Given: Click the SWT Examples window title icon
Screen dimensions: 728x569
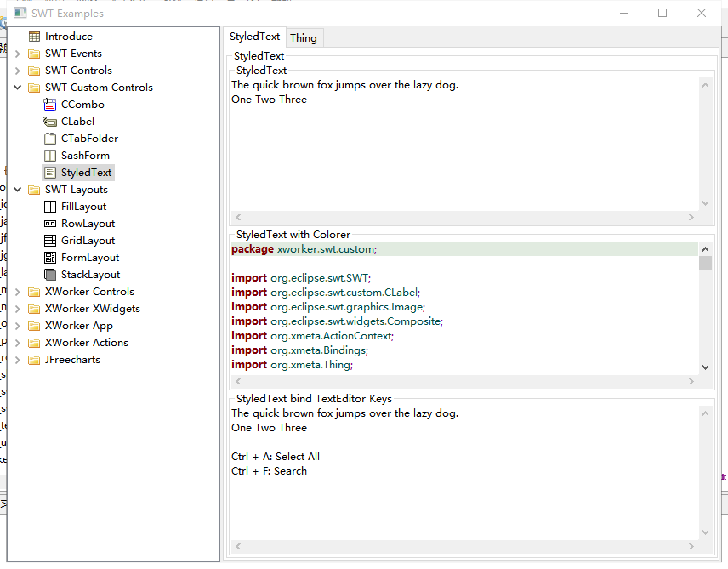Looking at the screenshot, I should point(20,13).
